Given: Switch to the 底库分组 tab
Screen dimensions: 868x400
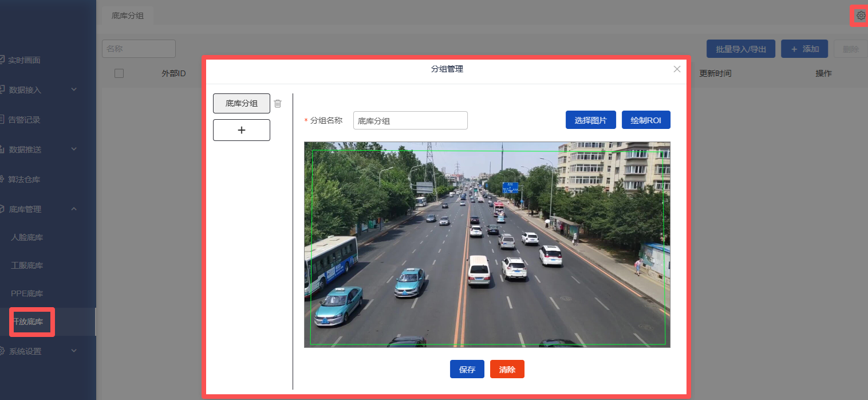Looking at the screenshot, I should click(128, 15).
